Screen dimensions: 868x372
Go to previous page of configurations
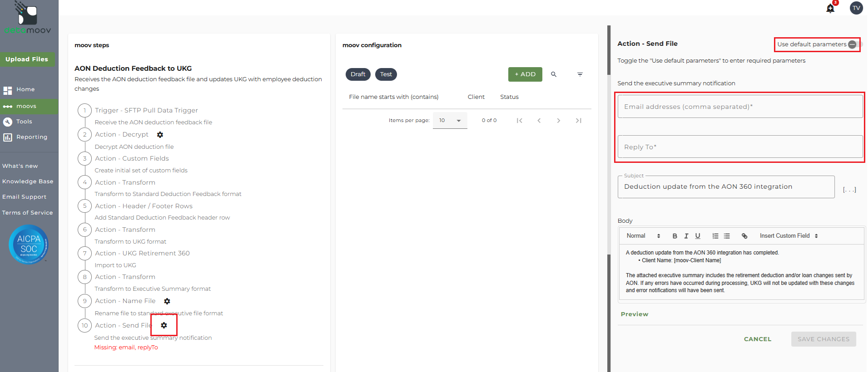click(x=539, y=121)
